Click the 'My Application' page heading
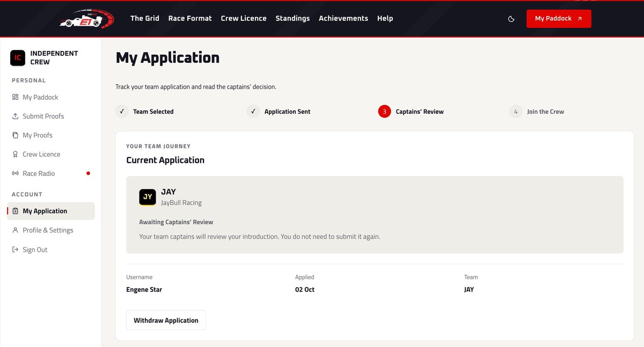The height and width of the screenshot is (347, 644). pos(167,57)
